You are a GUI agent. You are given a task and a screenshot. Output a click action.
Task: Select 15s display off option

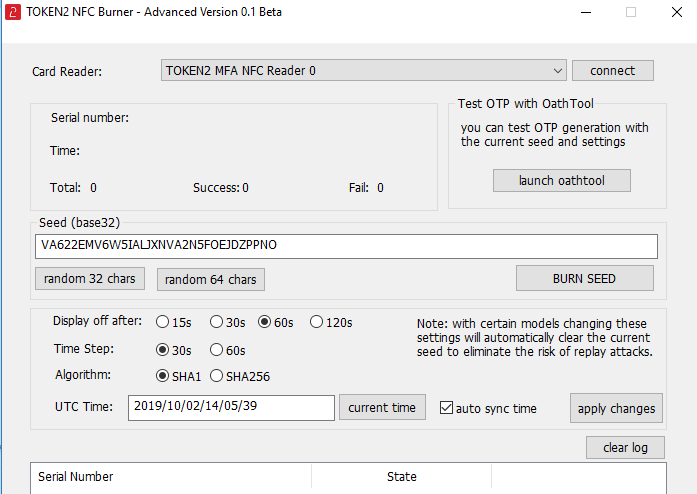tap(163, 322)
